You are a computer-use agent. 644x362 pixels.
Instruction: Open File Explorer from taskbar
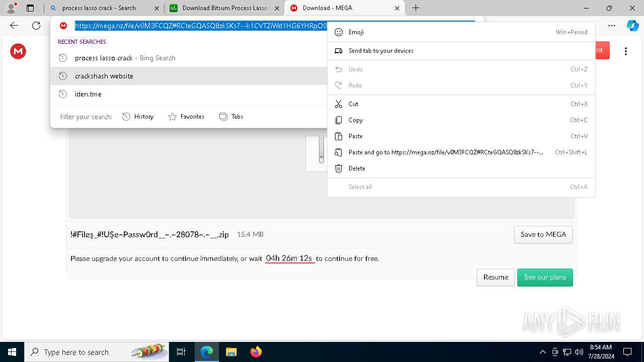click(x=231, y=352)
